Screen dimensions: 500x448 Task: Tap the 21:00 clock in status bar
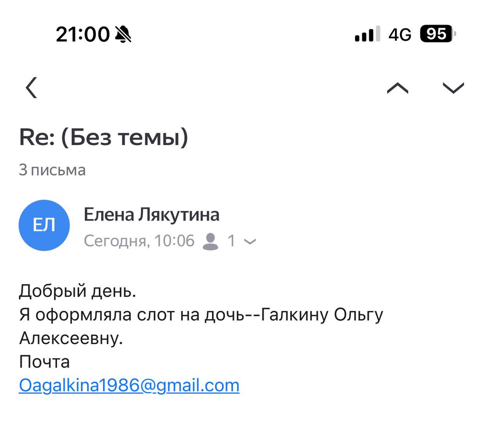83,34
